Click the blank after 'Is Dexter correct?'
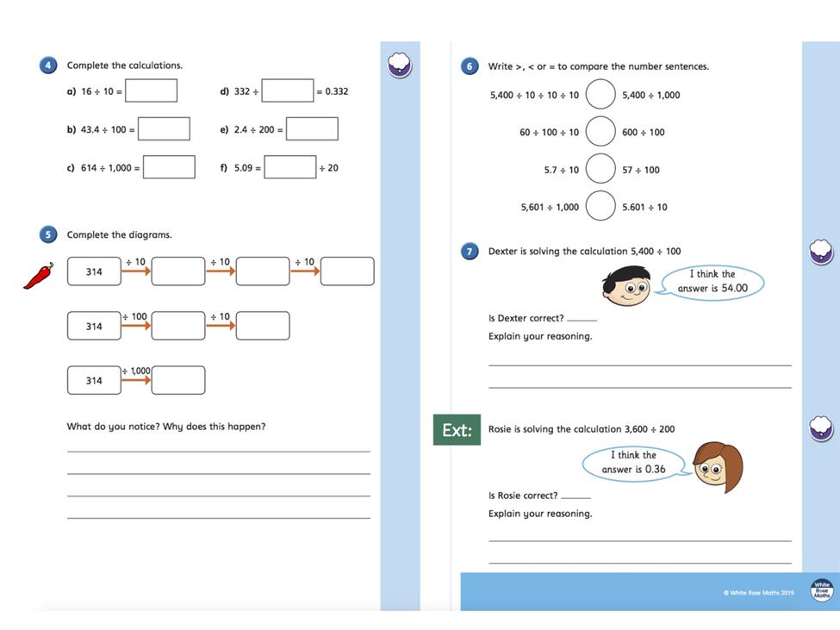840x630 pixels. pos(582,319)
